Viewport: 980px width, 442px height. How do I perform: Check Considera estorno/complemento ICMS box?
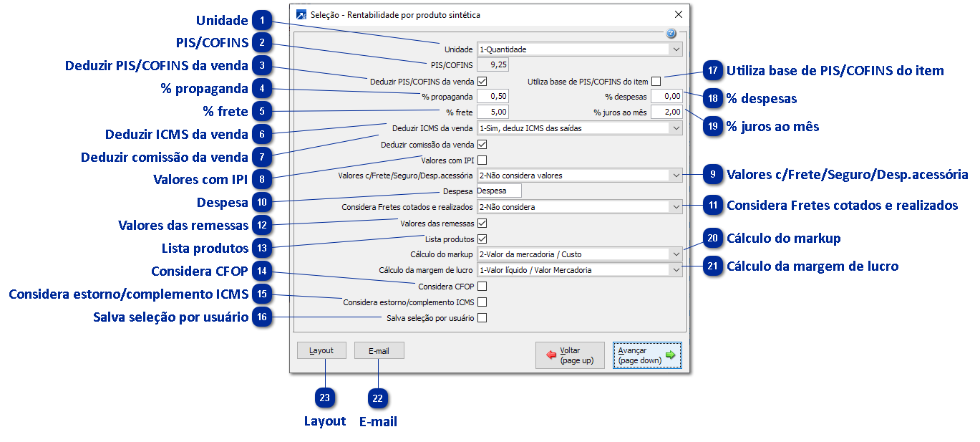click(x=482, y=302)
